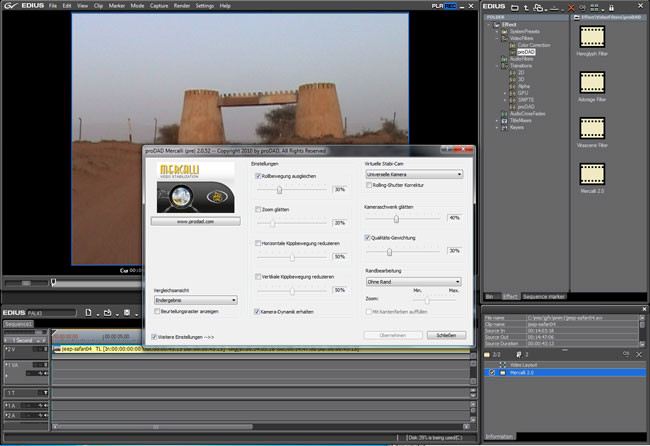Click the Schließen button
Viewport: 650px width, 446px height.
point(446,335)
